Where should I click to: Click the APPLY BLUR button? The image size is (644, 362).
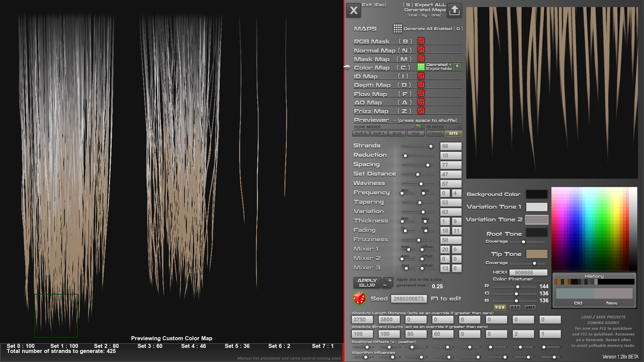(x=367, y=283)
